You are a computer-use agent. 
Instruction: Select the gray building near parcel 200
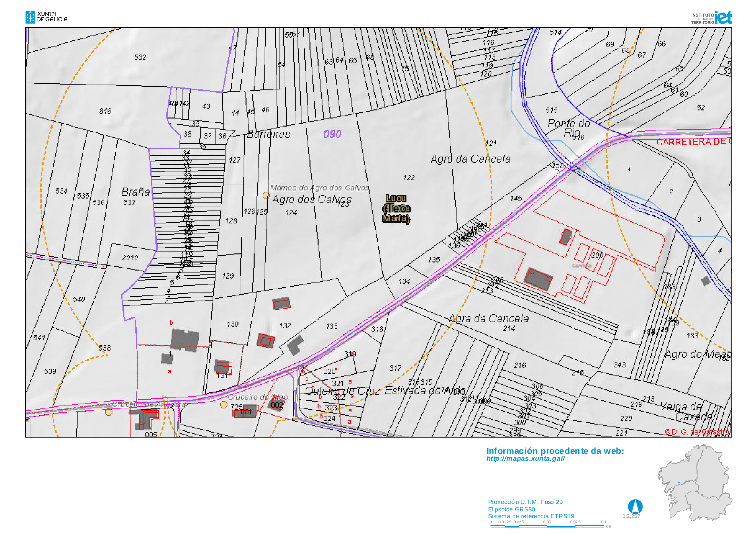[x=565, y=237]
